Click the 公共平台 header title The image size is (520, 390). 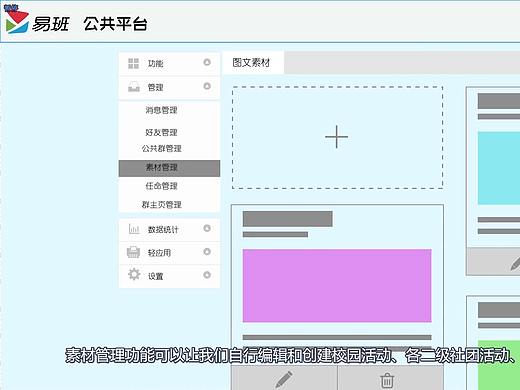(115, 24)
